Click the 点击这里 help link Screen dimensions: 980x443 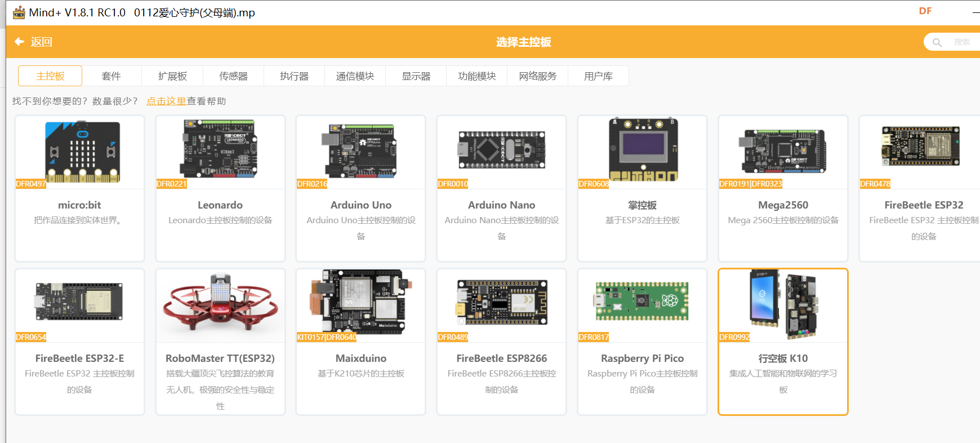(166, 101)
